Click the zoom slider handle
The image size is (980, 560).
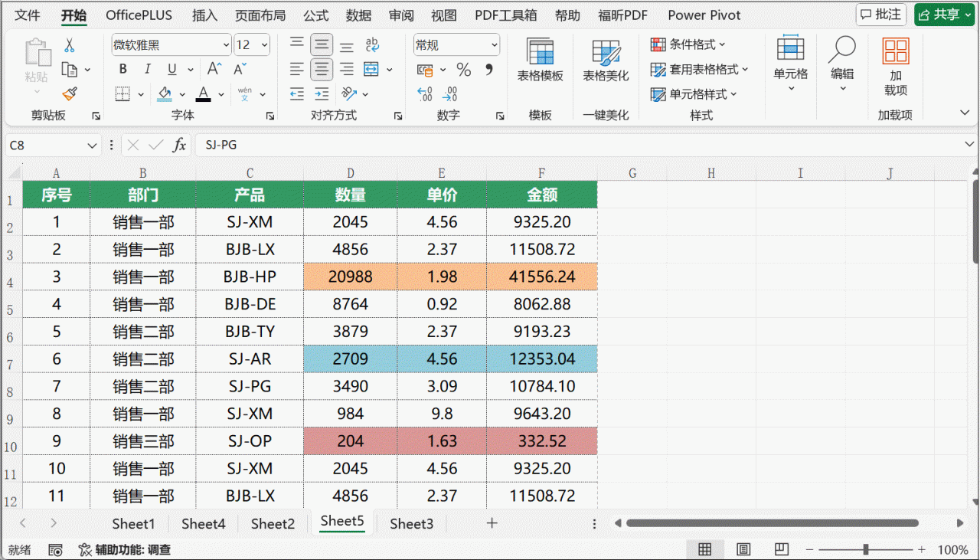866,549
